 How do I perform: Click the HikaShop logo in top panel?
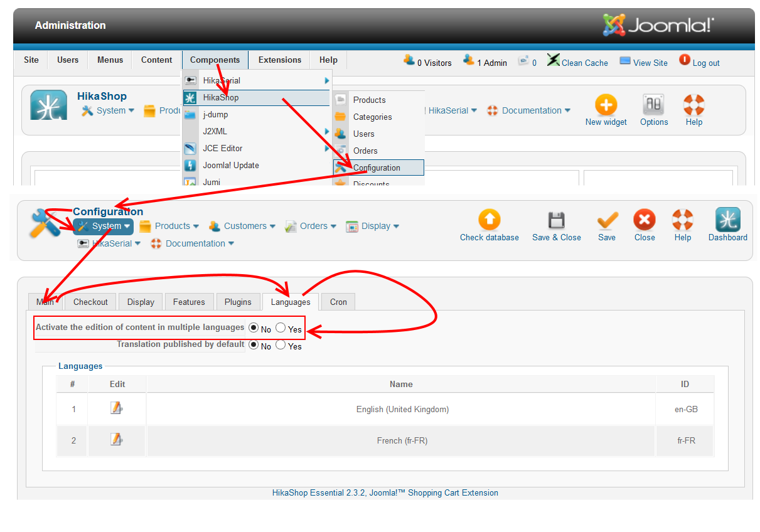pos(48,105)
